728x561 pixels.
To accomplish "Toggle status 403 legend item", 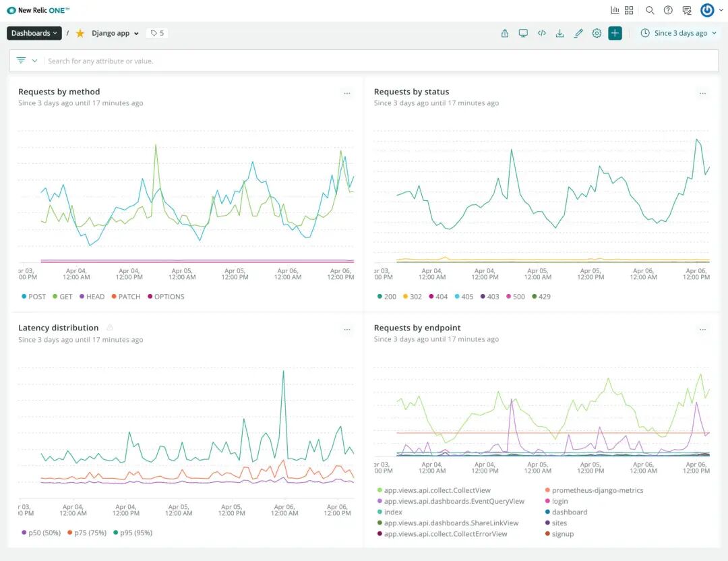I will coord(489,296).
